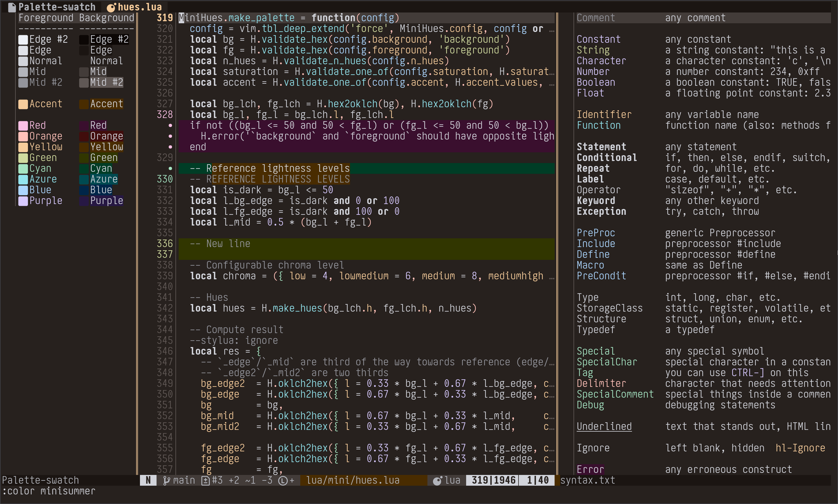The height and width of the screenshot is (504, 838).
Task: Click the background Azure color swatch
Action: click(84, 179)
